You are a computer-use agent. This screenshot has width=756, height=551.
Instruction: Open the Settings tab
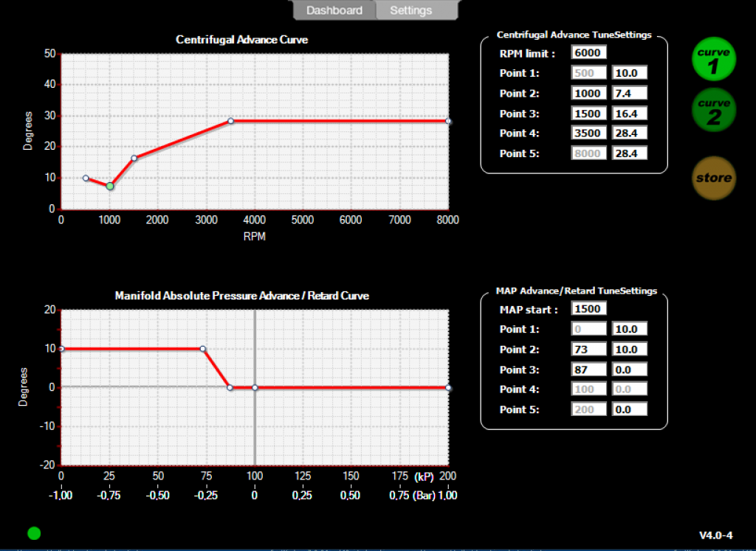411,10
